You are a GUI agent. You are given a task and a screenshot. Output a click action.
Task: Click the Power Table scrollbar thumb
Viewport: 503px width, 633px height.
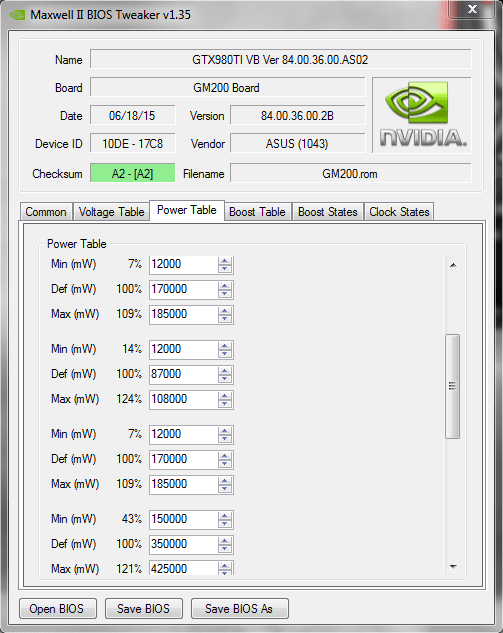pos(453,386)
